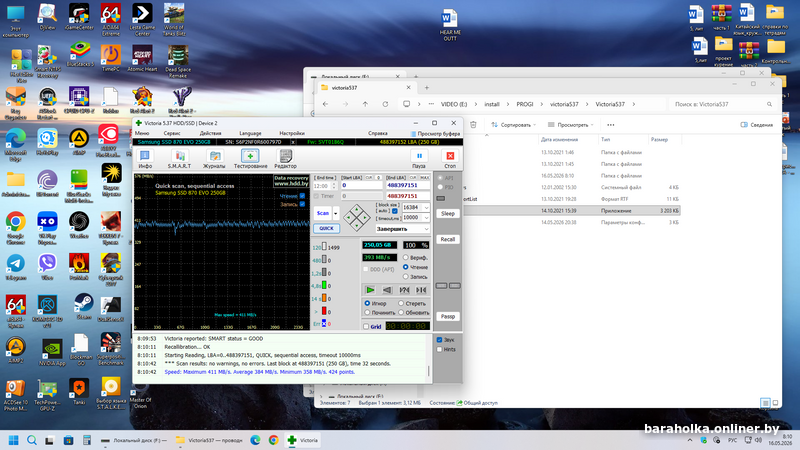Open the Language menu in Victoria
Viewport: 800px width, 450px height.
pos(250,133)
